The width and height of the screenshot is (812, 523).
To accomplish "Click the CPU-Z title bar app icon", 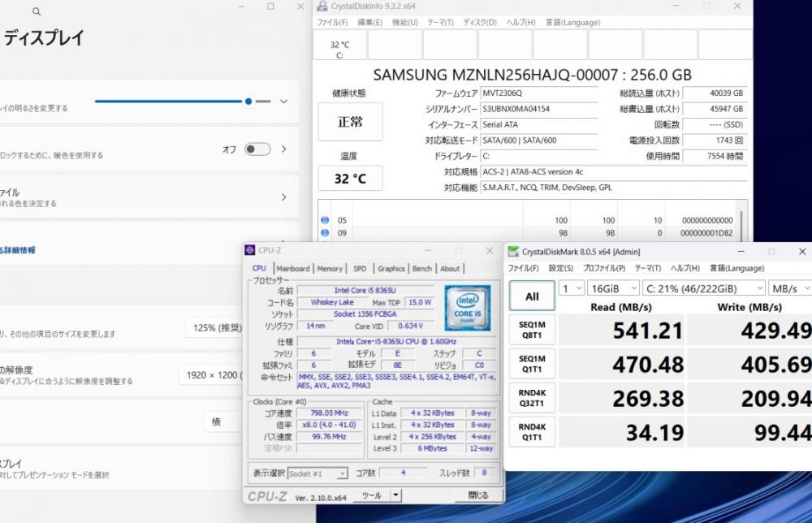I will 250,250.
